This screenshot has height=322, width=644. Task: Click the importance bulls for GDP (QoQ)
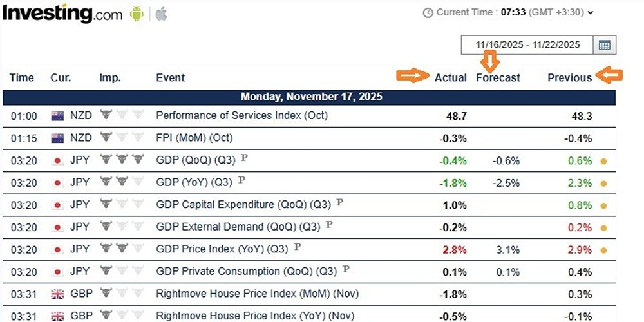[x=122, y=161]
